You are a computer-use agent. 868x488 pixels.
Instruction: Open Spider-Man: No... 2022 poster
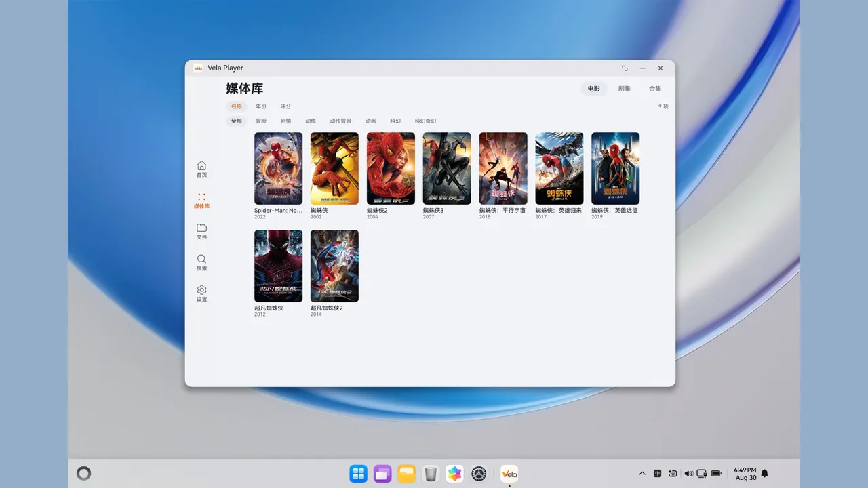coord(279,168)
